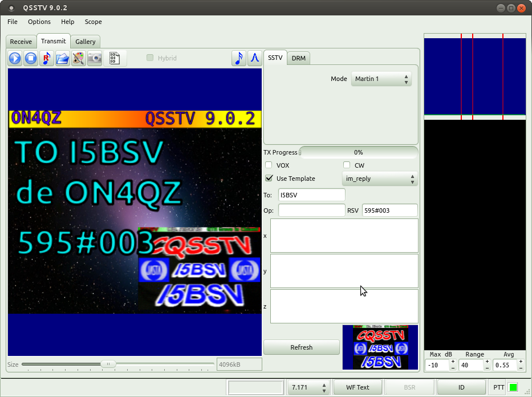This screenshot has width=532, height=397.
Task: Maximize the QSSTV window
Action: [x=511, y=8]
